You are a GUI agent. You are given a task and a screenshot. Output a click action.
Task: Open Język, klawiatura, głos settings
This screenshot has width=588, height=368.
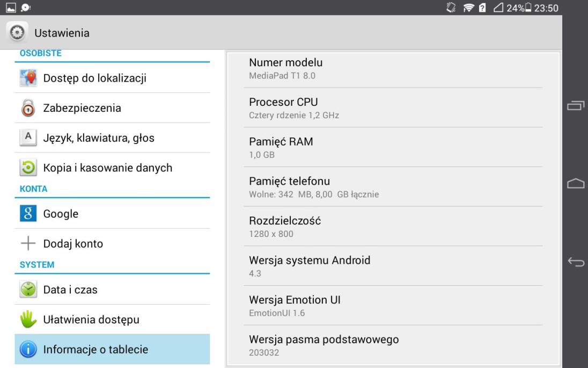(x=112, y=138)
